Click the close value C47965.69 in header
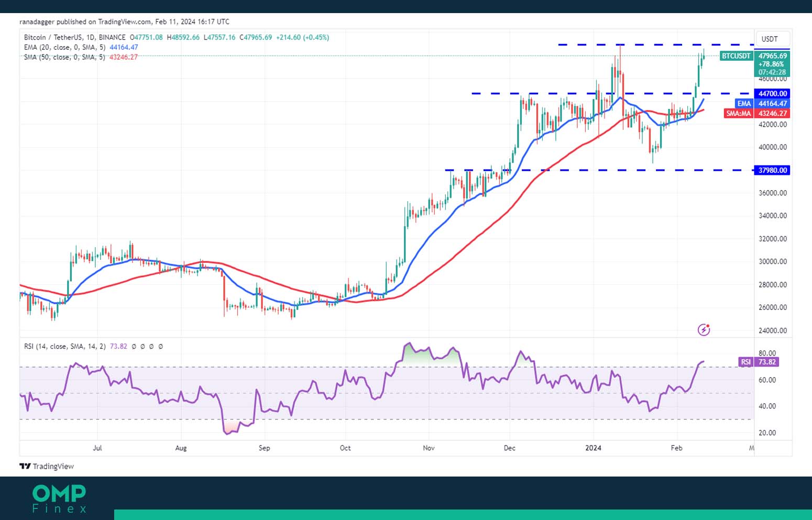The height and width of the screenshot is (520, 812). [x=256, y=37]
